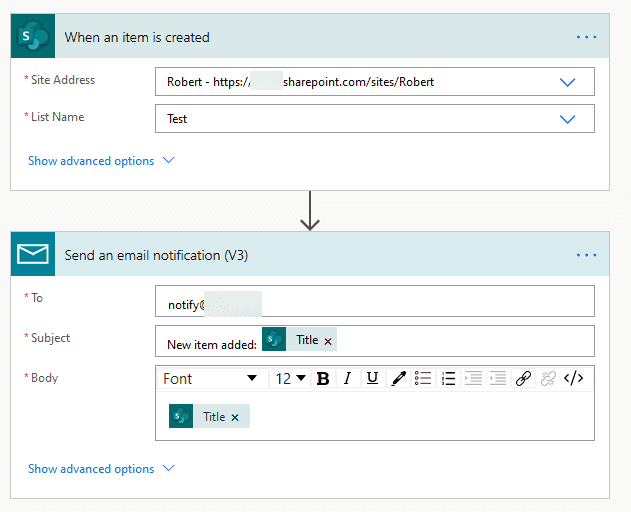Collapse the 'Send an email notification (V3)' header
Screen dimensions: 631x512
[310, 254]
